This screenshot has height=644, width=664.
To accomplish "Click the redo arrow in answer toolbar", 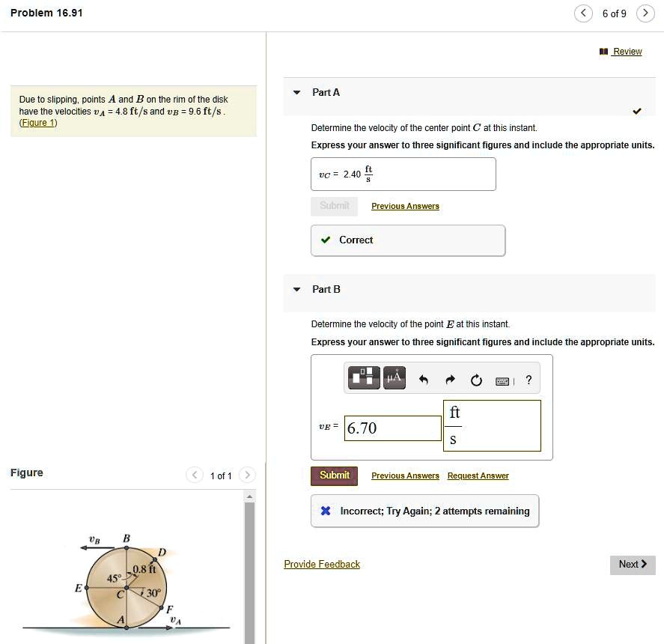I will 450,380.
